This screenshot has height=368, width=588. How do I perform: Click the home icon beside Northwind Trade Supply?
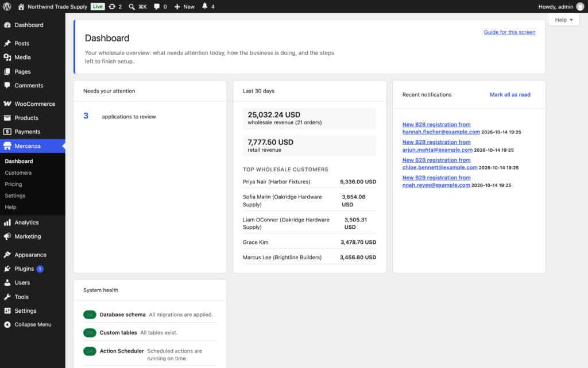click(x=21, y=6)
